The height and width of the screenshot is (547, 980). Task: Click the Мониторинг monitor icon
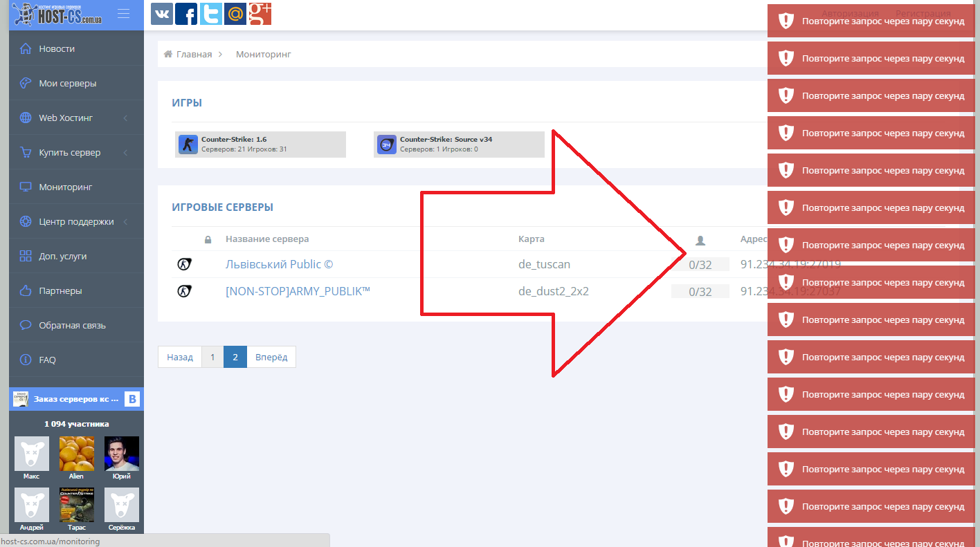pyautogui.click(x=26, y=187)
